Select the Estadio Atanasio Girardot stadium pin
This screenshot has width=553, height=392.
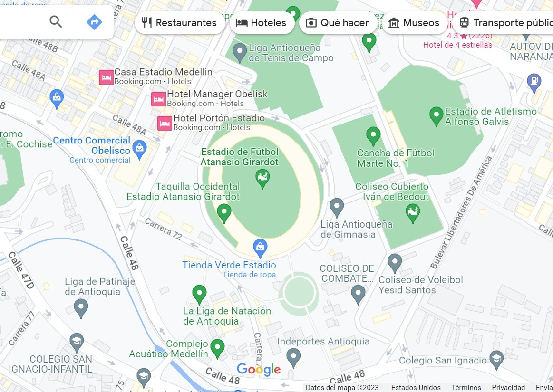262,179
